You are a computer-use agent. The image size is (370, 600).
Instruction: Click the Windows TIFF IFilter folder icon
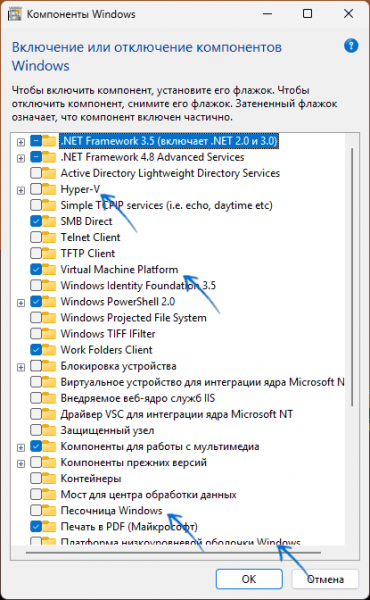click(49, 334)
